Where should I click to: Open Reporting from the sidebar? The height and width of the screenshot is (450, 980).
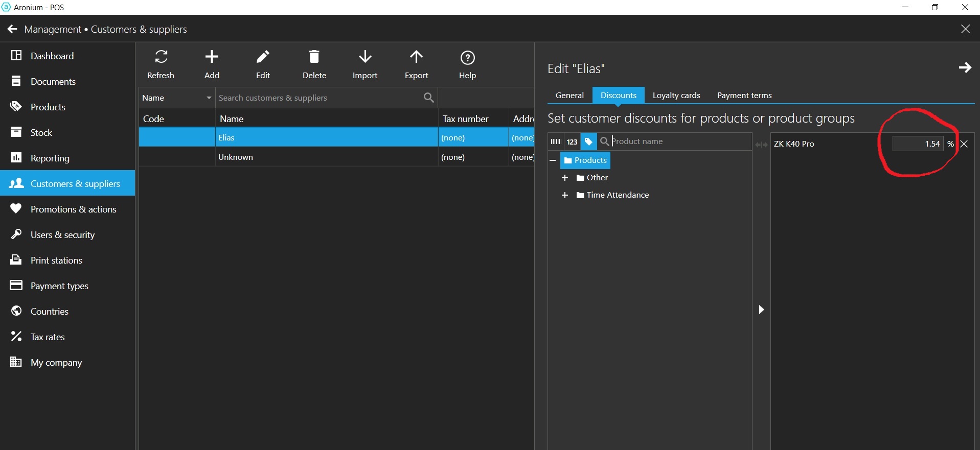click(50, 158)
